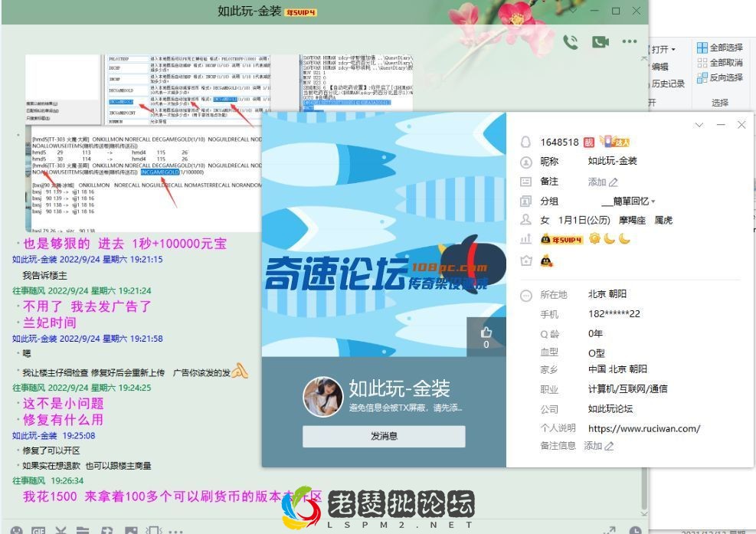This screenshot has width=756, height=534.
Task: Click the message '不用了 我去发广告了'
Action: tap(87, 306)
